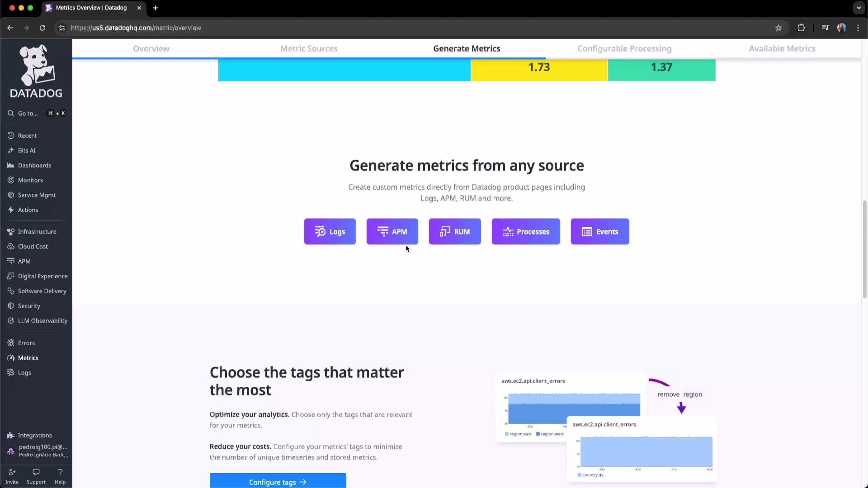Switch to Available Metrics tab
The width and height of the screenshot is (868, 488).
(x=782, y=49)
